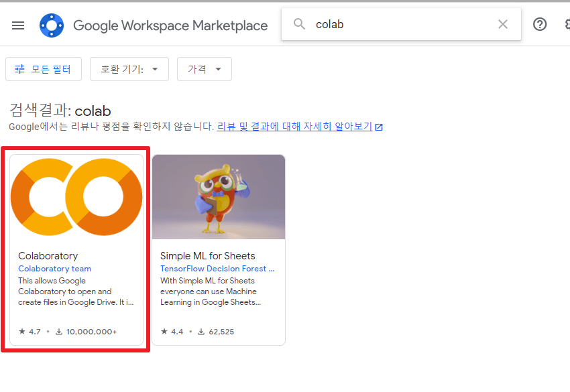The image size is (570, 392).
Task: Click the search magnifier icon
Action: coord(299,24)
